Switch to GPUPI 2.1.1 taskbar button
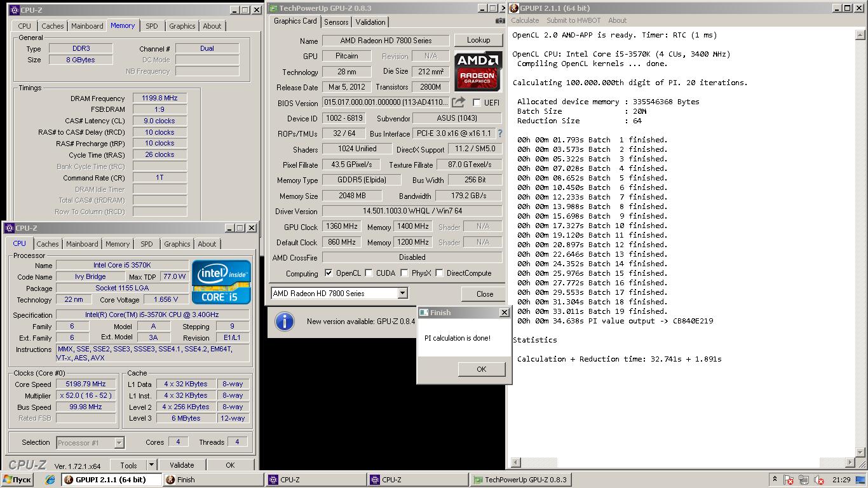This screenshot has height=488, width=868. click(111, 480)
